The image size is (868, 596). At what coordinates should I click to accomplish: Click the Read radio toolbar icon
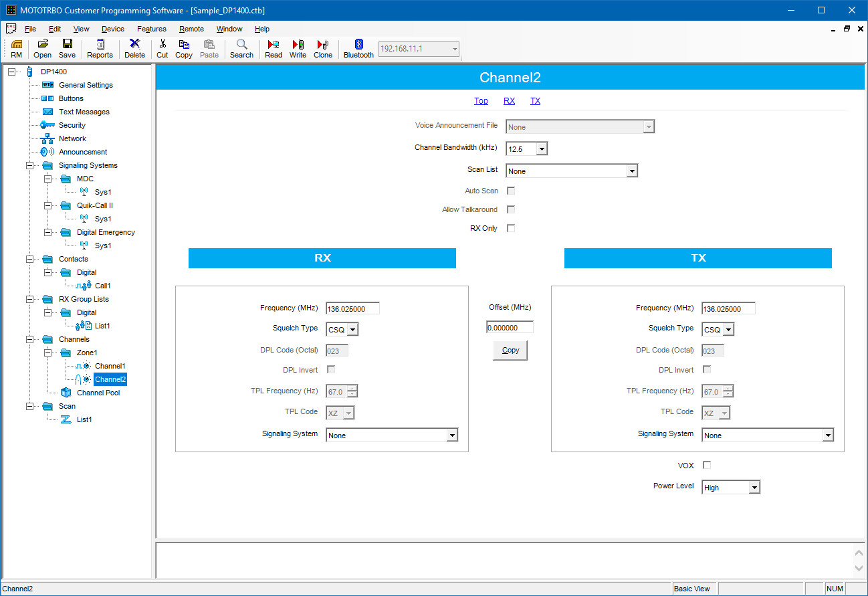[x=274, y=49]
